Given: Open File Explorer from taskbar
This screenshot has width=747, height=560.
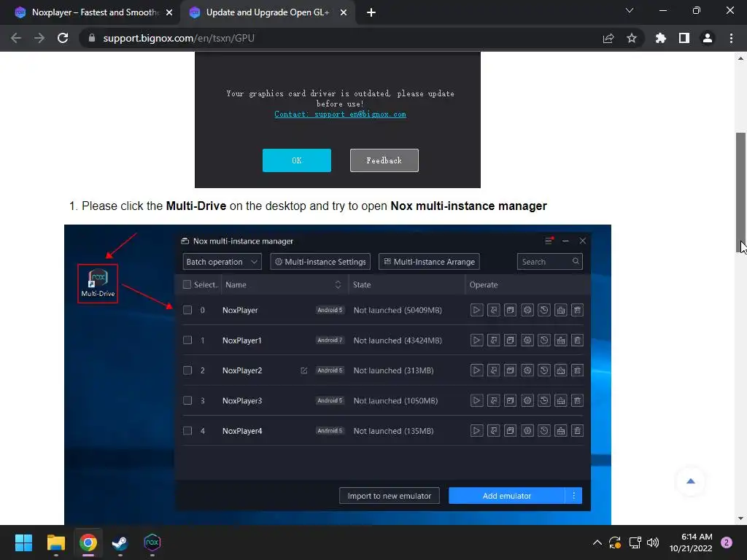Looking at the screenshot, I should point(55,542).
